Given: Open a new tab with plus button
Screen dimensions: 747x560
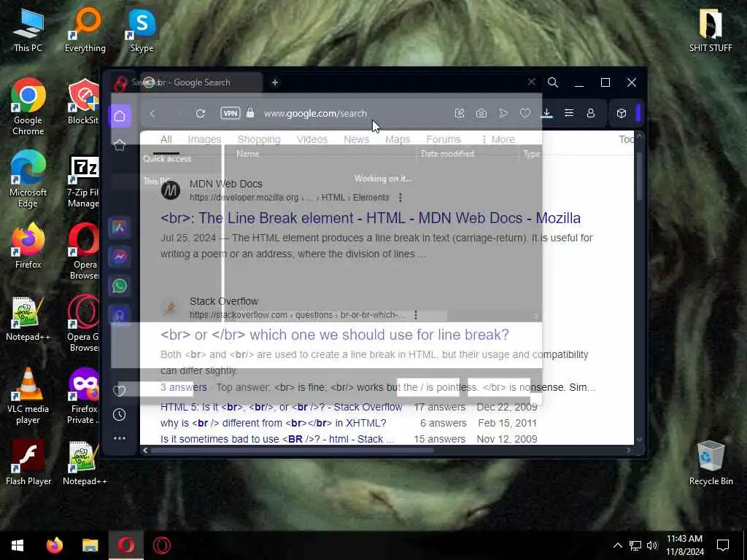Looking at the screenshot, I should [275, 82].
